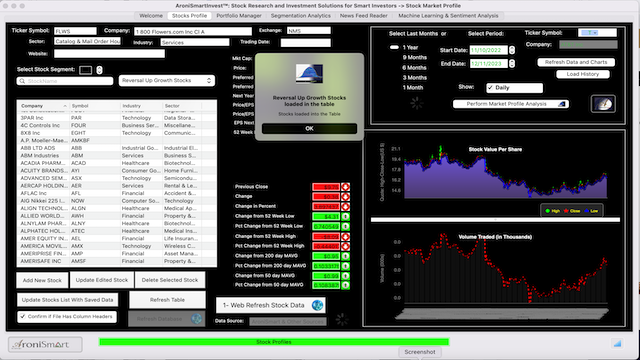Click the Change from 200 day MAVG up-arrow
This screenshot has height=360, width=640.
pos(345,256)
